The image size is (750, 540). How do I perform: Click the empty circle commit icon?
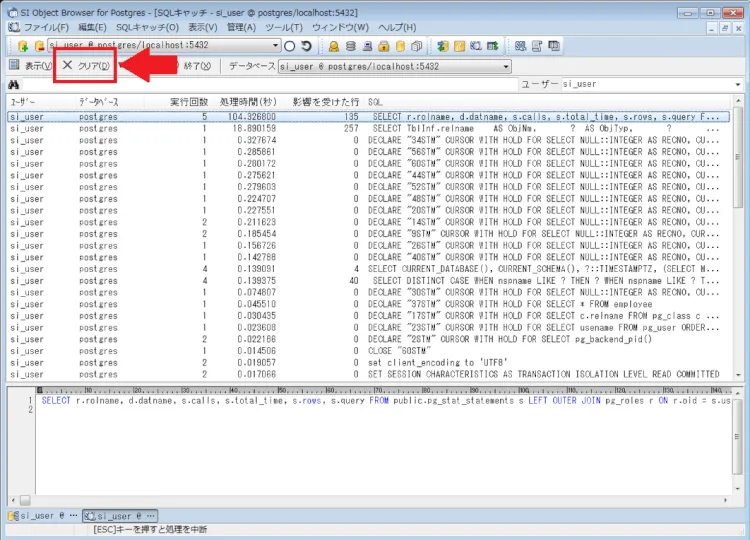289,46
